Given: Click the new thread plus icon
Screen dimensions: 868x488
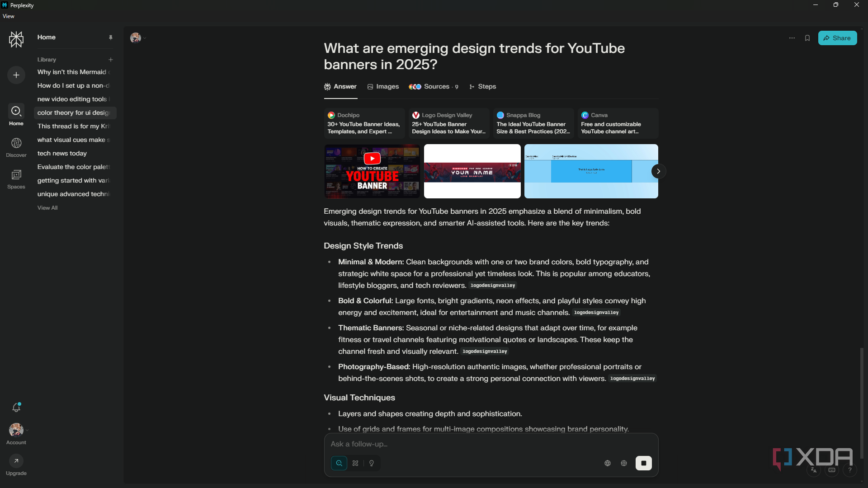Looking at the screenshot, I should (16, 75).
